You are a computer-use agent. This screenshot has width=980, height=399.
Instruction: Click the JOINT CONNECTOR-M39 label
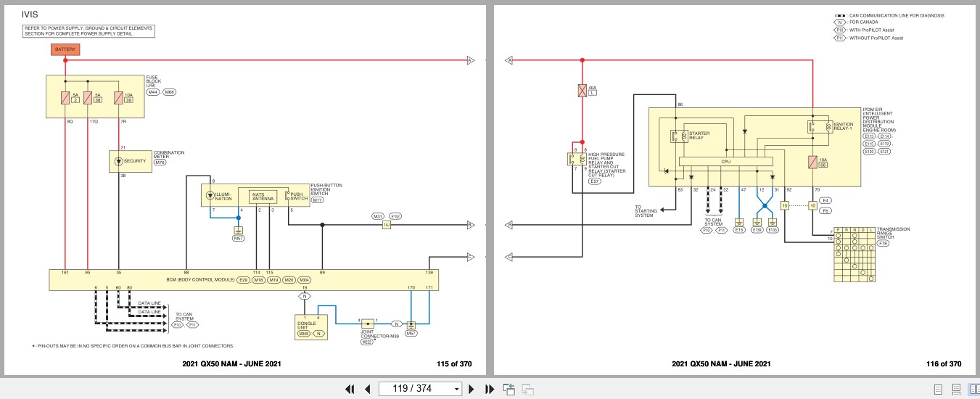click(380, 336)
